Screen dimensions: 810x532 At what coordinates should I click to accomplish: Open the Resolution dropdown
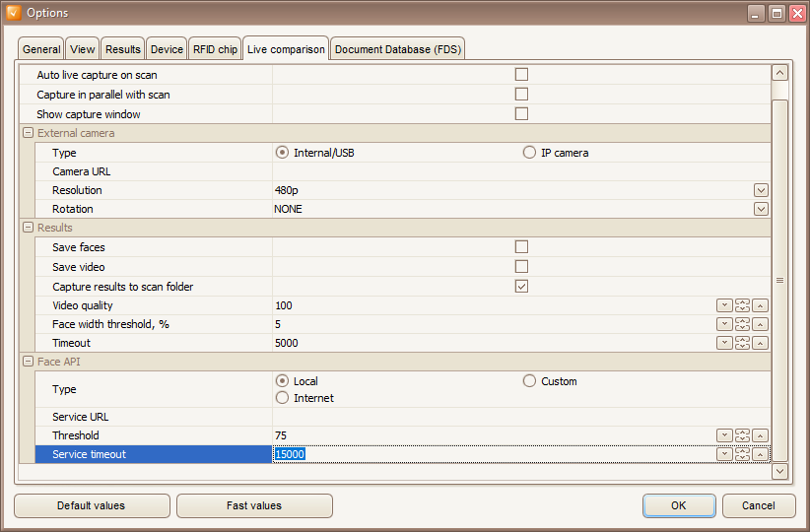pos(761,190)
